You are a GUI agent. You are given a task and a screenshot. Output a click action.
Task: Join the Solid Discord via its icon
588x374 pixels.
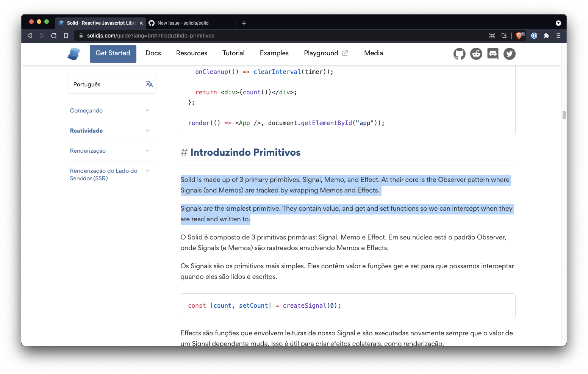(x=493, y=54)
